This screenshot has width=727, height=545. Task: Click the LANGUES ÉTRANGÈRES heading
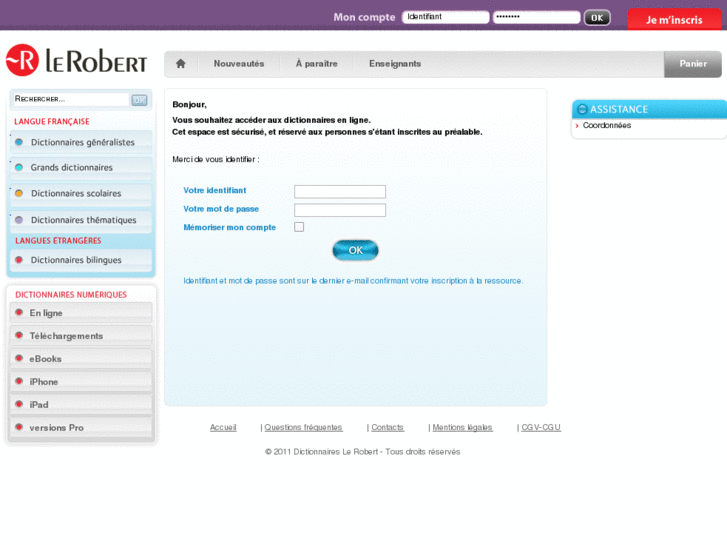click(58, 241)
